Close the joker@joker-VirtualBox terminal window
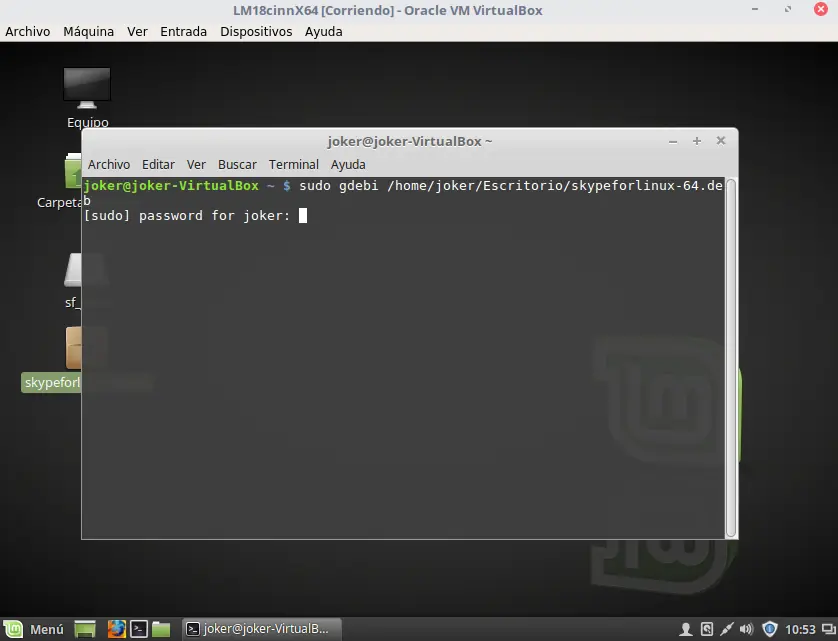The width and height of the screenshot is (838, 641). pyautogui.click(x=721, y=141)
